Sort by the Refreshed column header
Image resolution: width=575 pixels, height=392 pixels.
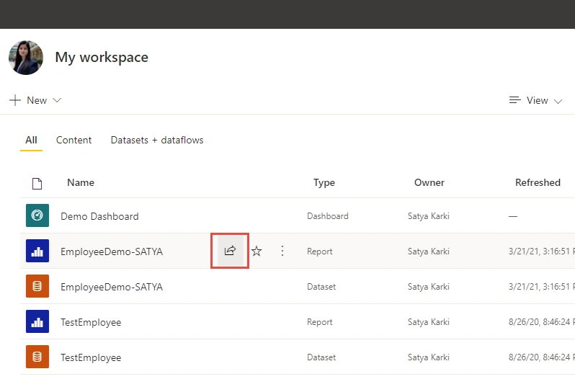coord(538,182)
